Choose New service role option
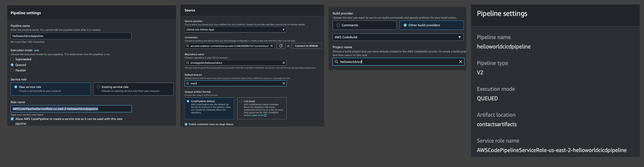This screenshot has height=167, width=644. point(51,89)
